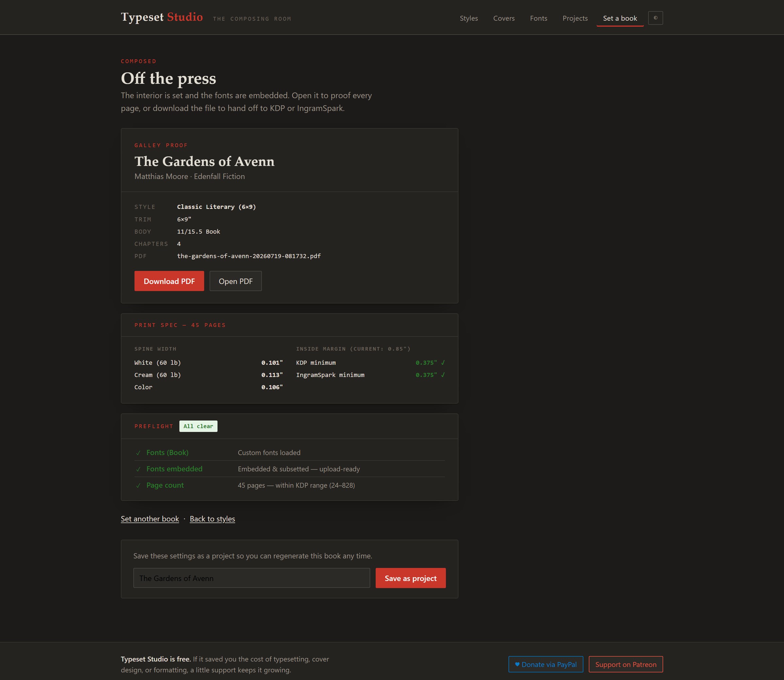The width and height of the screenshot is (784, 680).
Task: Click Save as project button
Action: point(410,578)
